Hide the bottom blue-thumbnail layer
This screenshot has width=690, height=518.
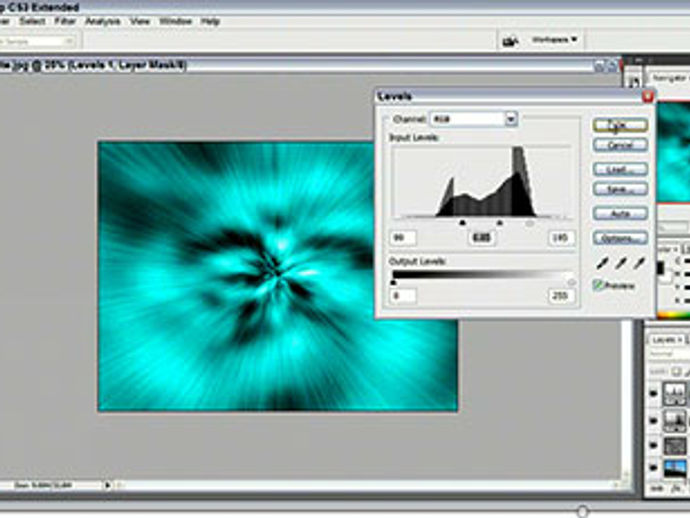click(654, 468)
